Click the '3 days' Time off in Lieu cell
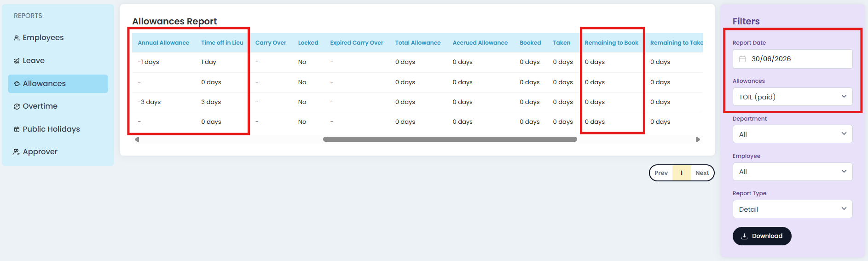 click(x=211, y=102)
